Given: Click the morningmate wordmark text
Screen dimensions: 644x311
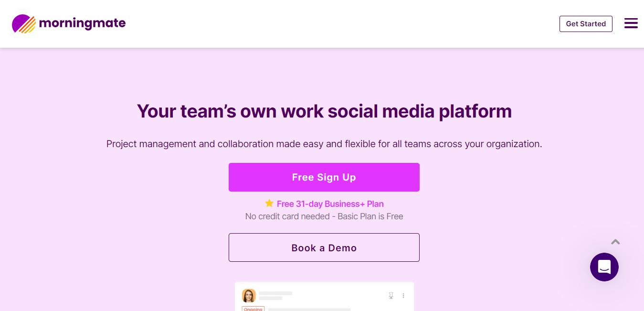Looking at the screenshot, I should (x=82, y=23).
